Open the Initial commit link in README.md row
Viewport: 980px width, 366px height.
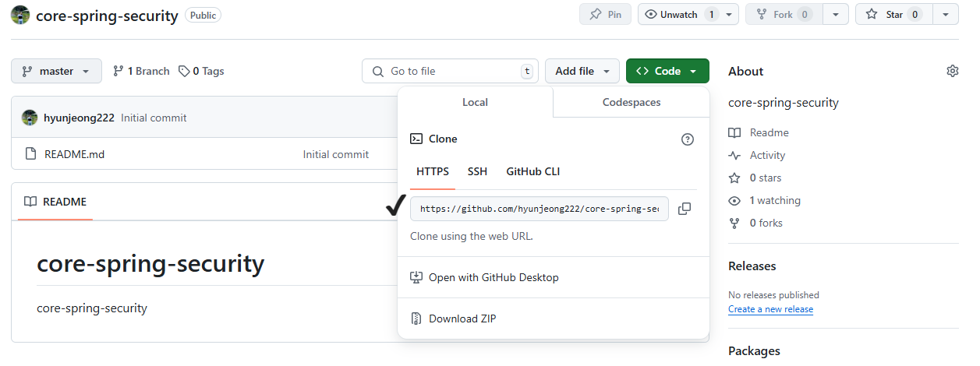click(x=336, y=154)
